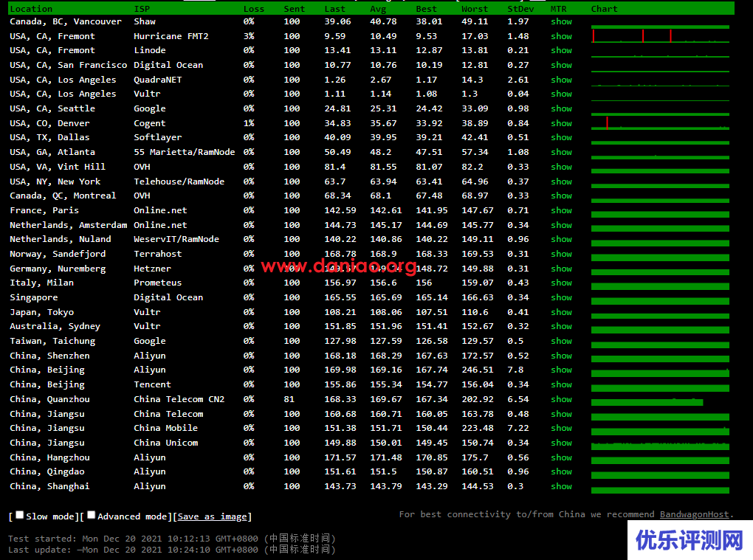Click the 1% loss value for Cogent
The width and height of the screenshot is (753, 560).
[x=249, y=123]
